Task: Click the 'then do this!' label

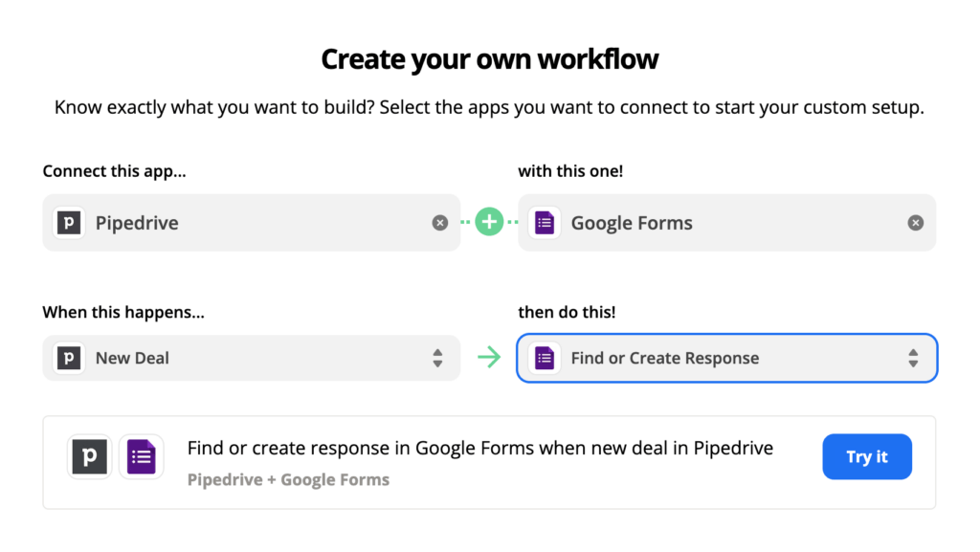Action: 567,312
